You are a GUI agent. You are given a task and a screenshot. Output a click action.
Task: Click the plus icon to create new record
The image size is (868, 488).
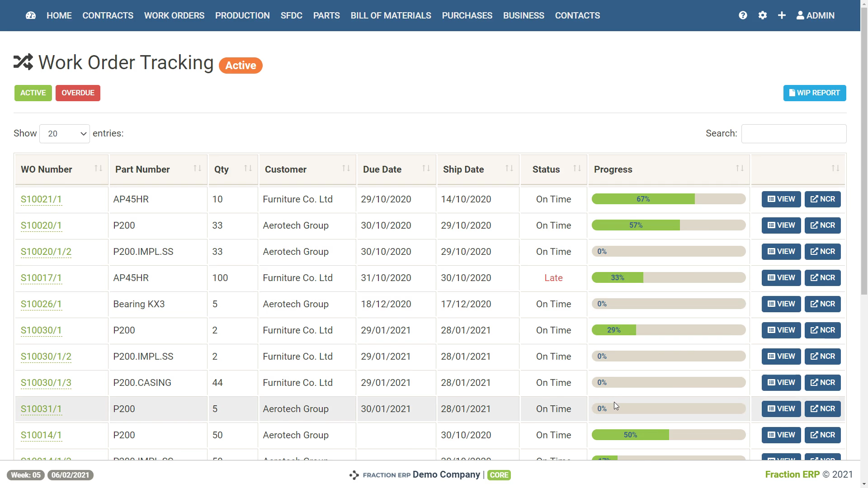click(782, 15)
